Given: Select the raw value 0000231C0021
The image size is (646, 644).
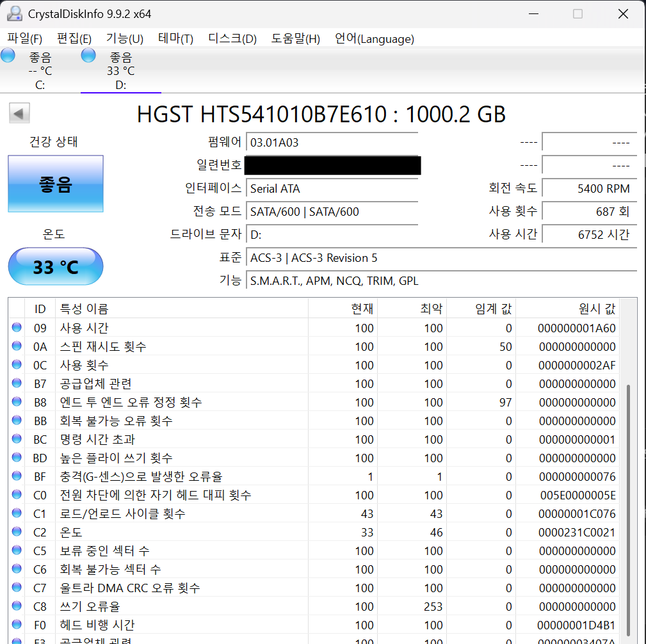Looking at the screenshot, I should [577, 532].
